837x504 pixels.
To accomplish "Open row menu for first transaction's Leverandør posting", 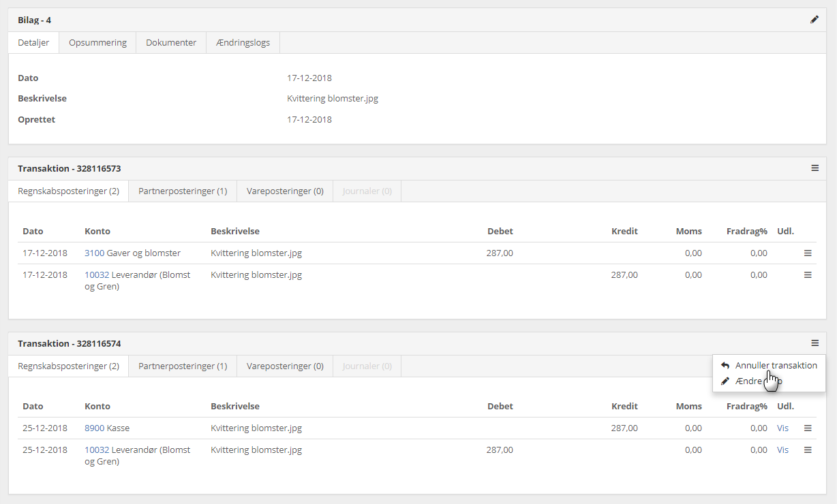I will (808, 275).
